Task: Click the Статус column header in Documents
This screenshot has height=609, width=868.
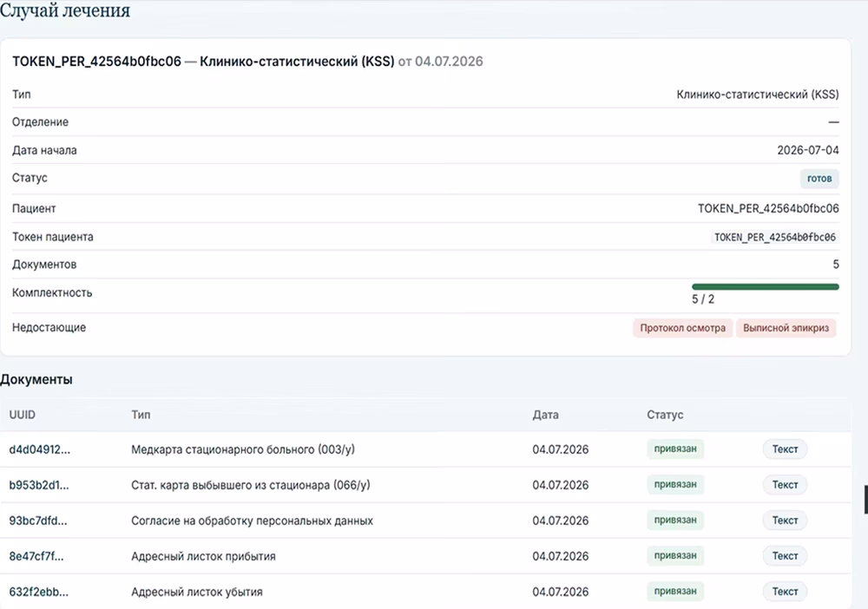Action: (665, 415)
